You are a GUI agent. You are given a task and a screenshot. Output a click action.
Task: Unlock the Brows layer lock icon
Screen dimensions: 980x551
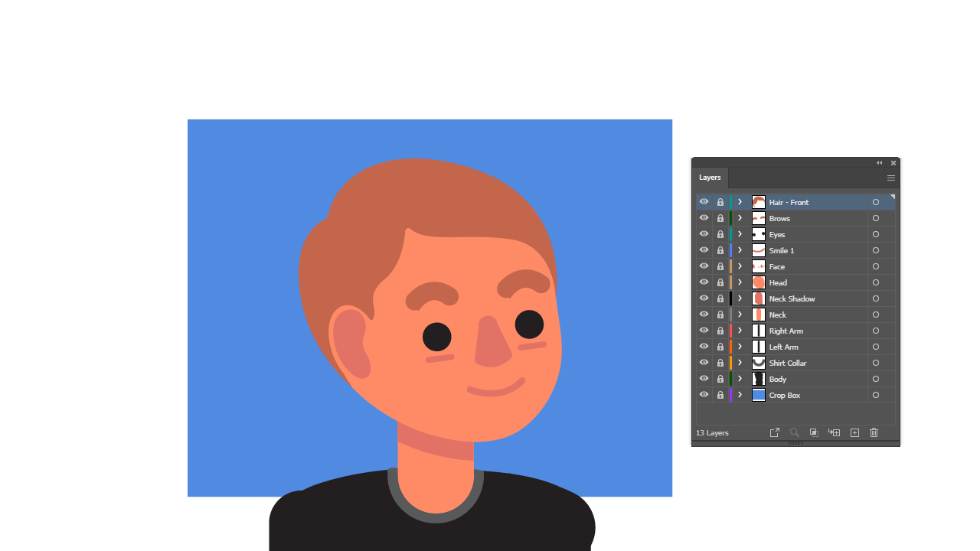pyautogui.click(x=720, y=218)
